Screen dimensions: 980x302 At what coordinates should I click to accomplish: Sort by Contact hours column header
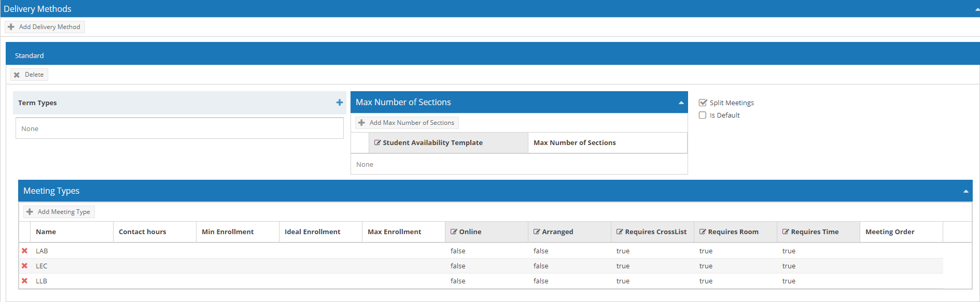tap(155, 232)
